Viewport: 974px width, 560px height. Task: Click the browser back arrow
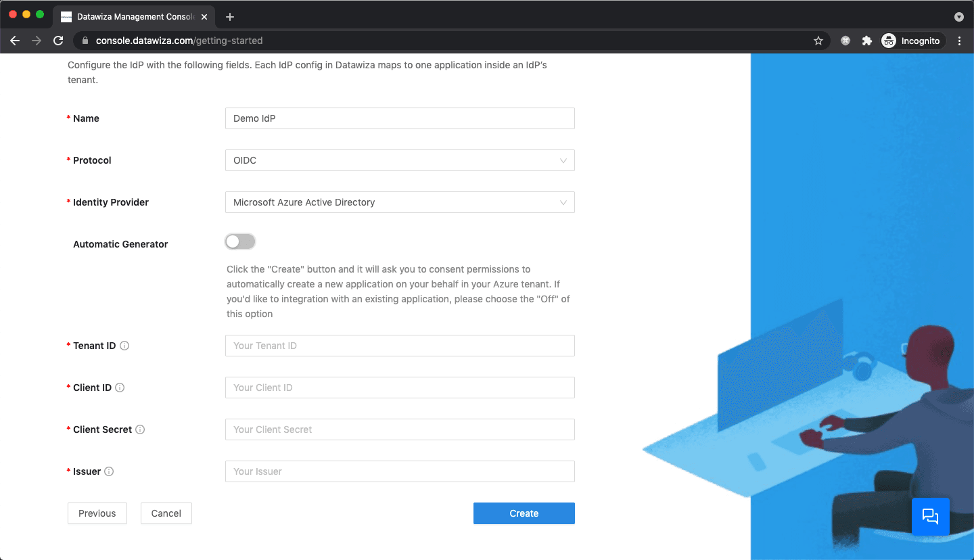(15, 41)
